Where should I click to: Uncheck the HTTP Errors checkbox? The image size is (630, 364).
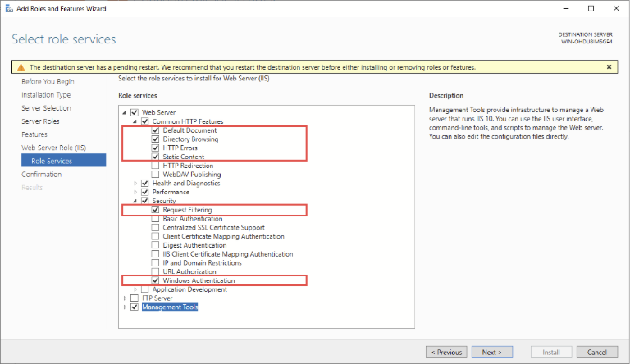tap(156, 148)
